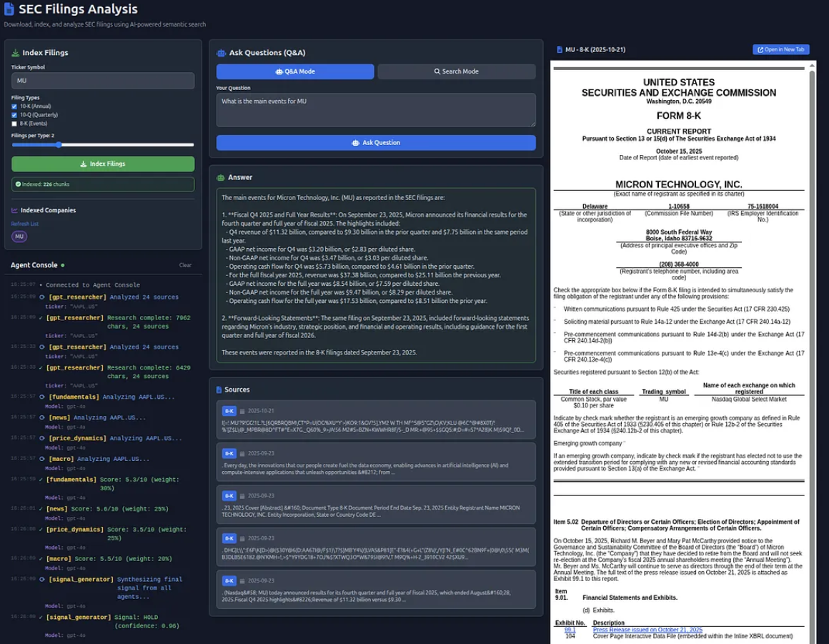The width and height of the screenshot is (829, 644).
Task: Switch to Q&A Mode tab
Action: [x=294, y=71]
